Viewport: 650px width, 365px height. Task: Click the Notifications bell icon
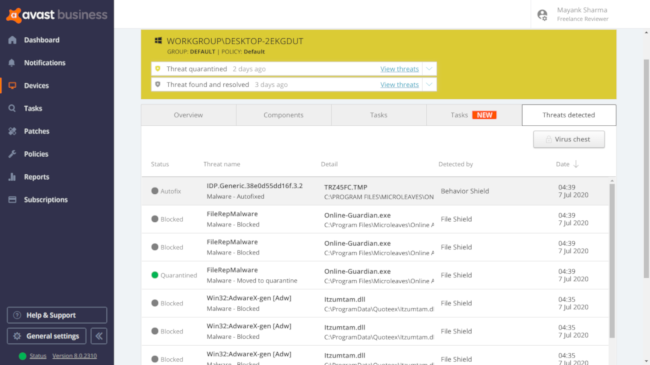(12, 63)
